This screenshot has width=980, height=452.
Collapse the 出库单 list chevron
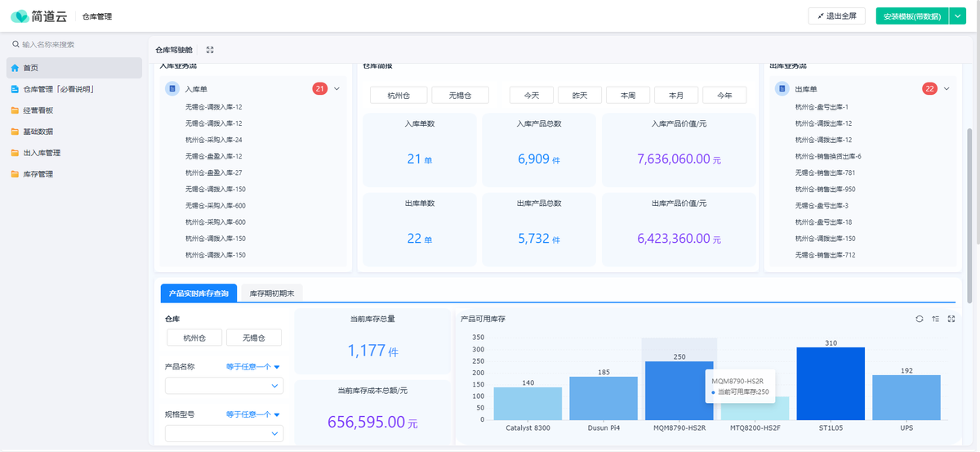(947, 88)
